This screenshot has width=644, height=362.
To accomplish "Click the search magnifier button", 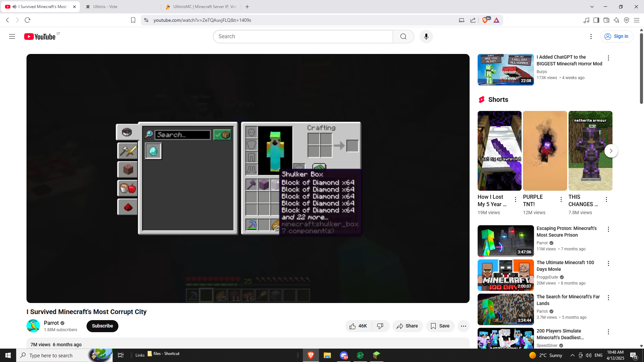I will tap(403, 37).
